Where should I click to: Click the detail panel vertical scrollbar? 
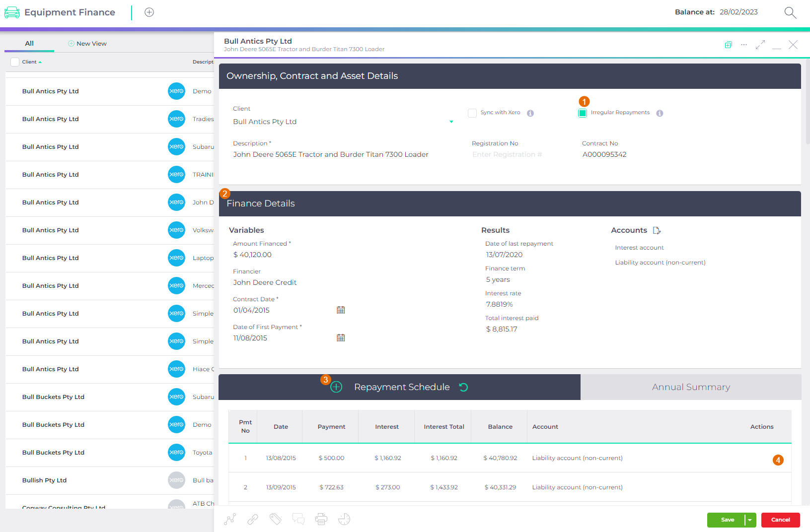(808, 102)
